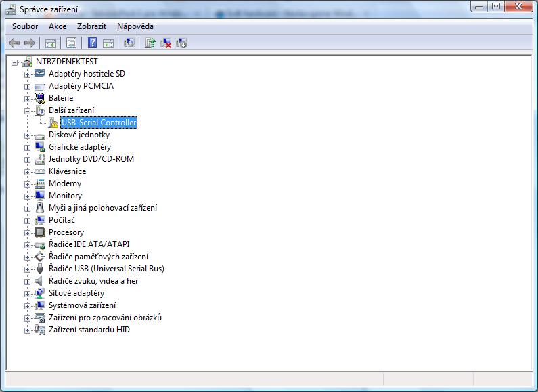Collapse the NTBZDENEKTEST root node
The height and width of the screenshot is (392, 538).
(x=14, y=62)
